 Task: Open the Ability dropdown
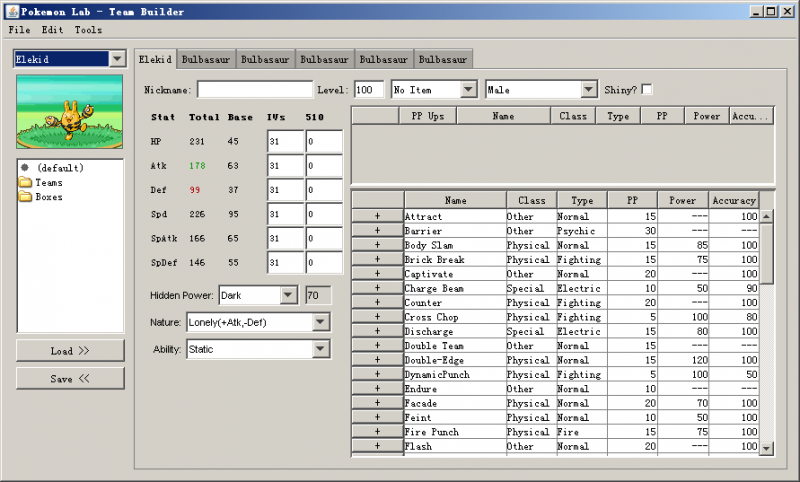pyautogui.click(x=320, y=349)
